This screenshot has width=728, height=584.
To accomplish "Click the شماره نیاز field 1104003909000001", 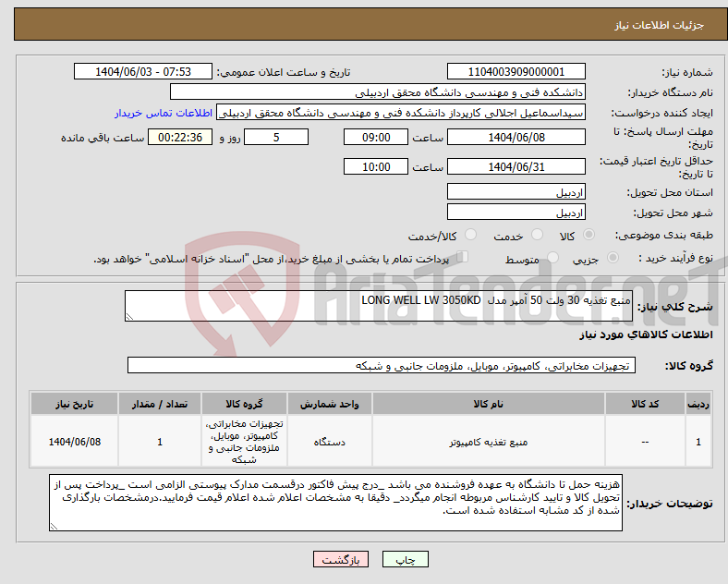I will pyautogui.click(x=516, y=71).
